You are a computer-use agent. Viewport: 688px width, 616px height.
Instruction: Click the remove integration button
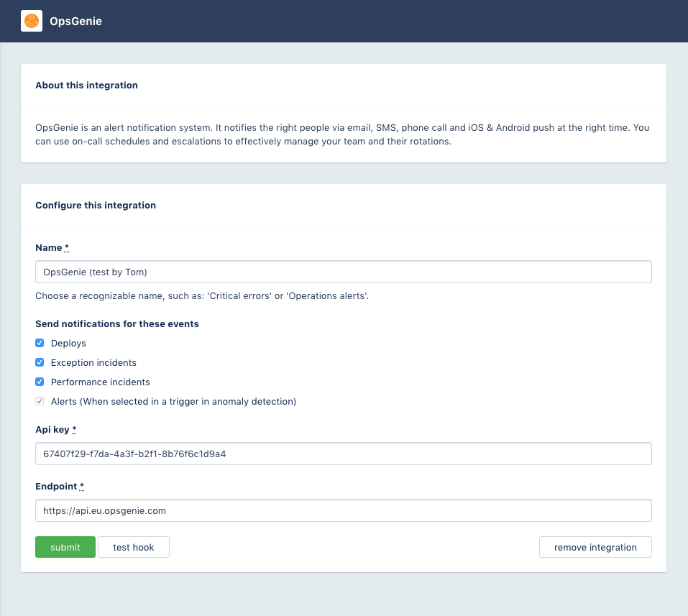[x=595, y=547]
